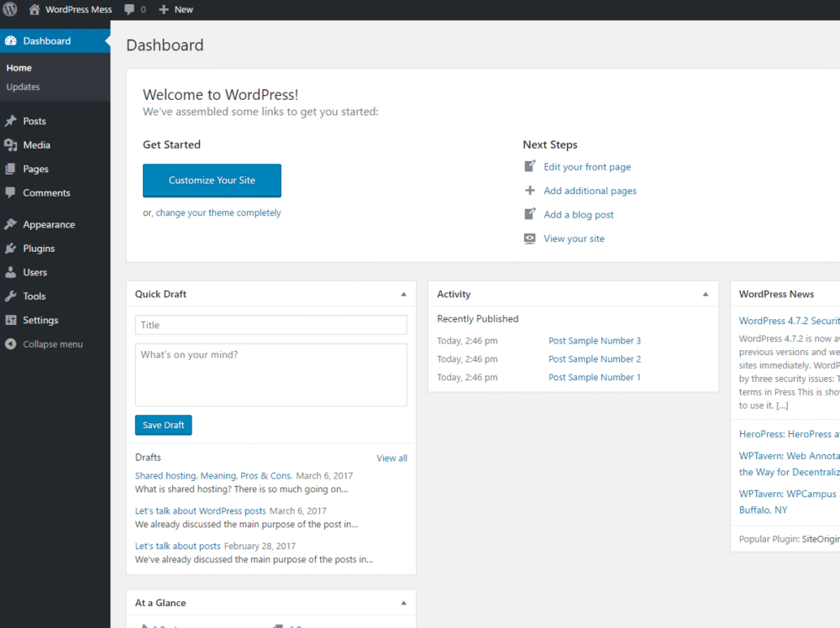Screen dimensions: 840x628
Task: Click the Users person icon
Action: click(x=11, y=272)
